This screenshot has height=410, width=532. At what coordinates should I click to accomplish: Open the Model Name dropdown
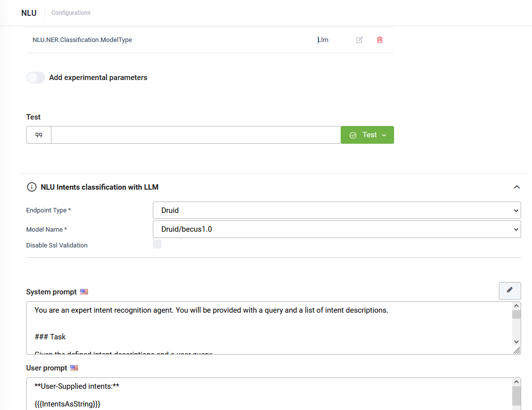click(x=337, y=229)
